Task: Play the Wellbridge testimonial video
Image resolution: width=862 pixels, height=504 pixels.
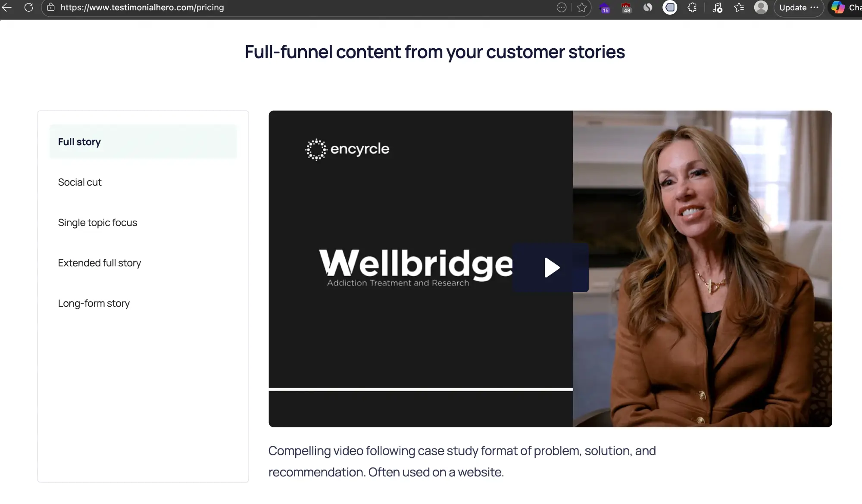Action: click(x=551, y=268)
